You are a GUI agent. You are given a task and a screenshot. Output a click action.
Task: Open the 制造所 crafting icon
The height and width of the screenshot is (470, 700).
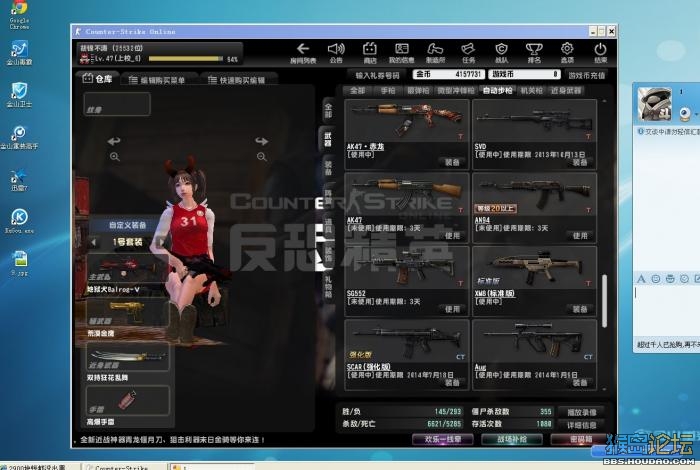(x=435, y=52)
